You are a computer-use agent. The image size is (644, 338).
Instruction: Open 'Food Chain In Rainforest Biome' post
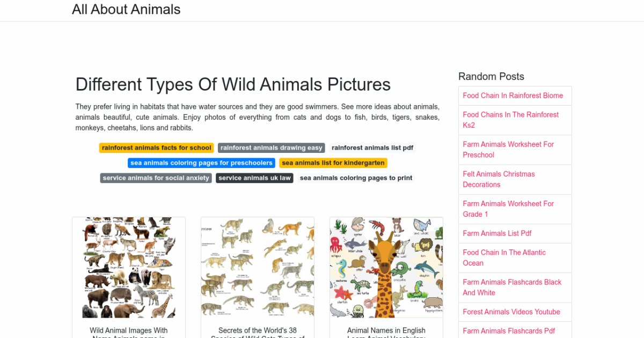point(513,95)
